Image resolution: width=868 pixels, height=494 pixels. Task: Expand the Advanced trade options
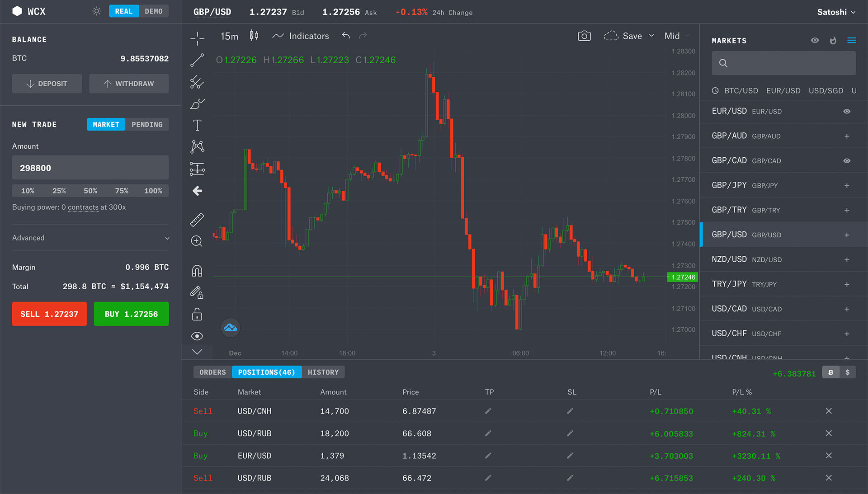coord(90,237)
